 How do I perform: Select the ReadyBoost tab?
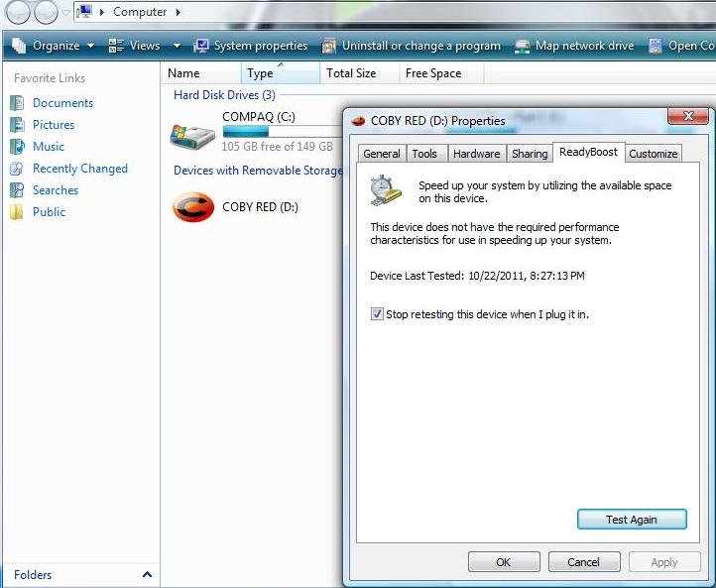(588, 152)
